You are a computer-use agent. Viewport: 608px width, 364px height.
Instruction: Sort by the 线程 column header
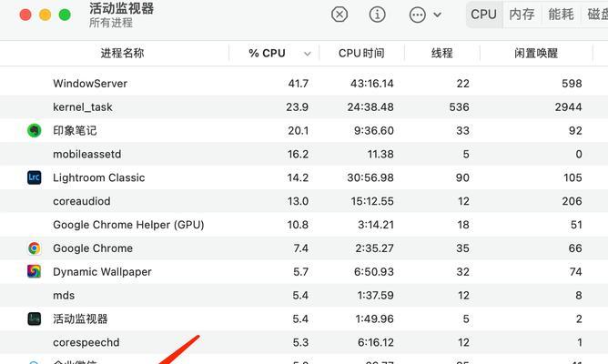(x=442, y=53)
